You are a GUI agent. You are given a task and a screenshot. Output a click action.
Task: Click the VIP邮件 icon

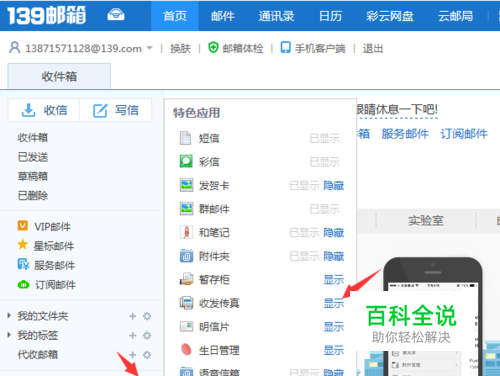[x=23, y=226]
